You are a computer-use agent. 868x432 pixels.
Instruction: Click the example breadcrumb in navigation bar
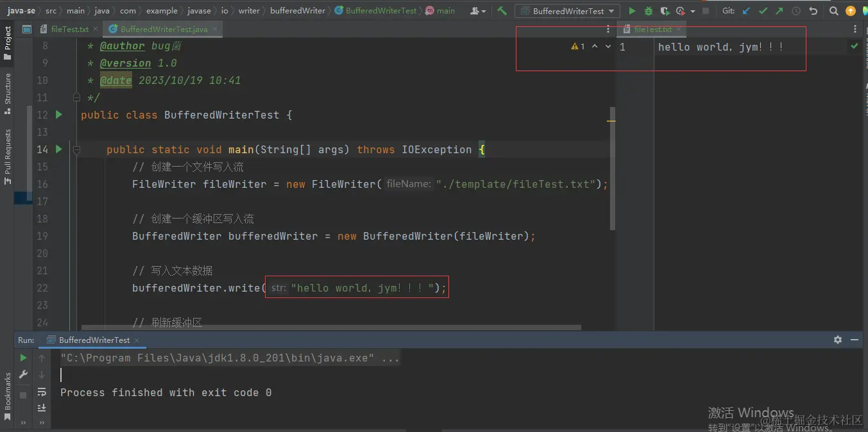click(x=160, y=11)
